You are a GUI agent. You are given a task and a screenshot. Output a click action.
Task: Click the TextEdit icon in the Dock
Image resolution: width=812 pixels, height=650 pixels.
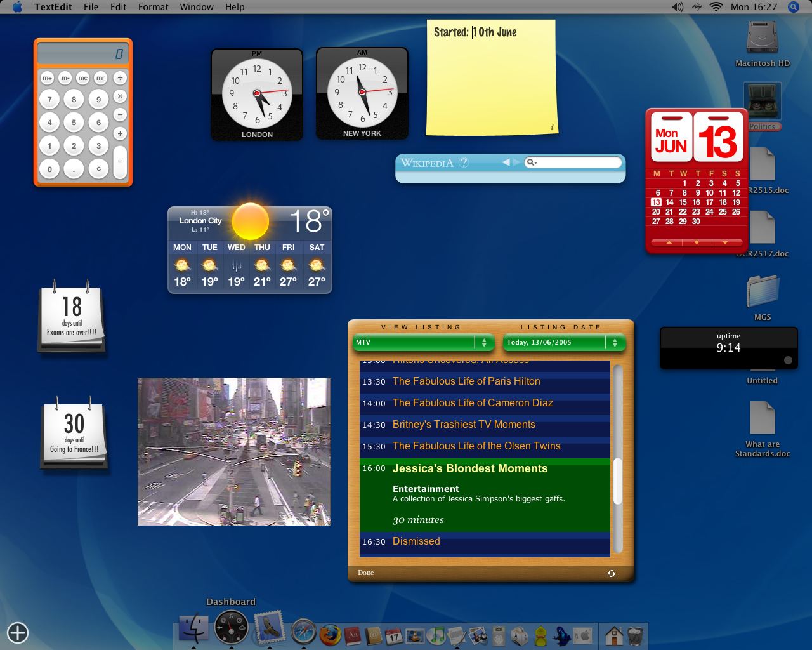(x=457, y=635)
